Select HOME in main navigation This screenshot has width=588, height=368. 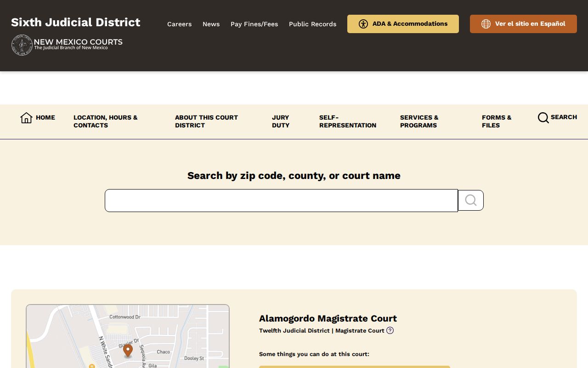(x=45, y=117)
